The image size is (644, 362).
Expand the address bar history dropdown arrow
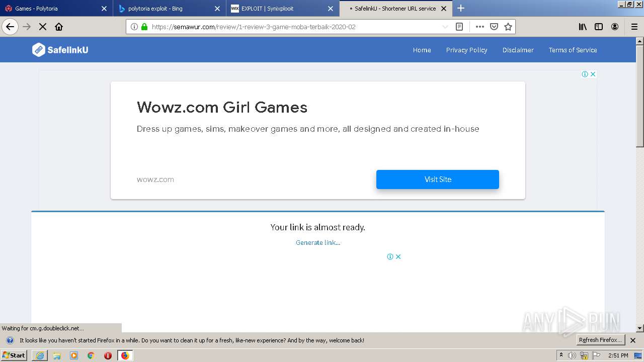pyautogui.click(x=445, y=27)
